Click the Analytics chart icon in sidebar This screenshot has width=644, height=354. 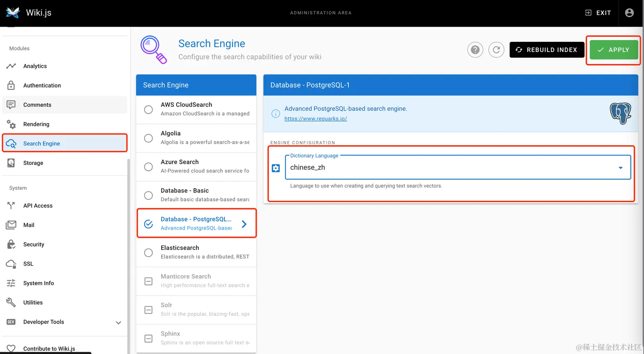coord(11,66)
